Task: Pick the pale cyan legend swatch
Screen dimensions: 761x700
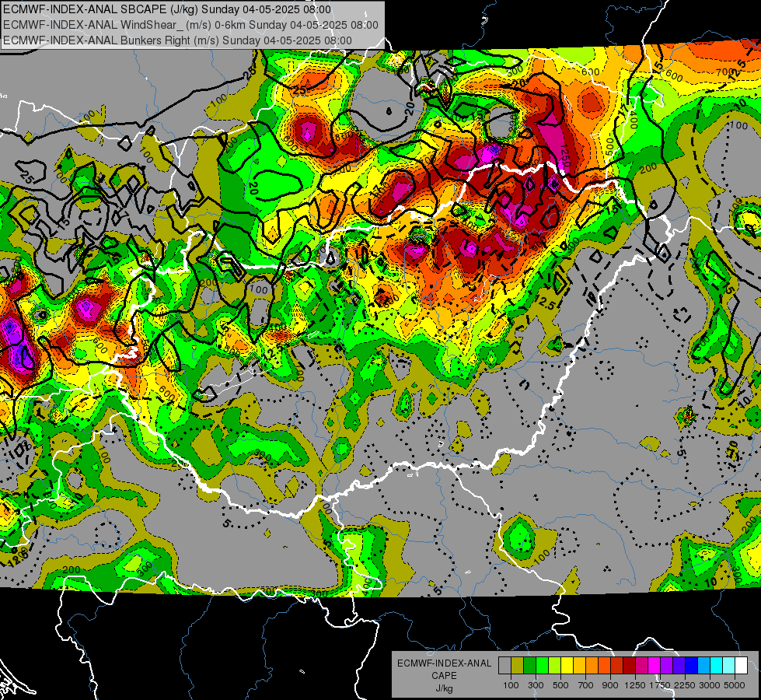Action: pos(729,665)
